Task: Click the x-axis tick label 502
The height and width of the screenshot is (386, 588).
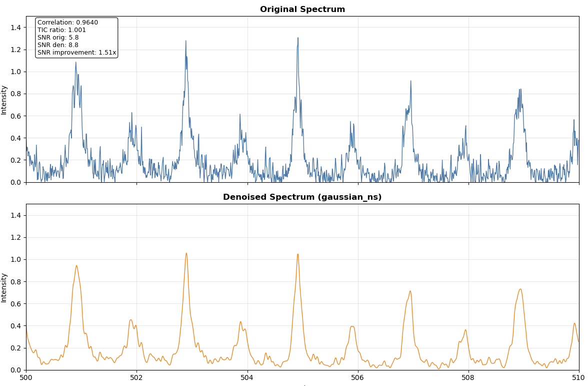Action: [x=136, y=377]
